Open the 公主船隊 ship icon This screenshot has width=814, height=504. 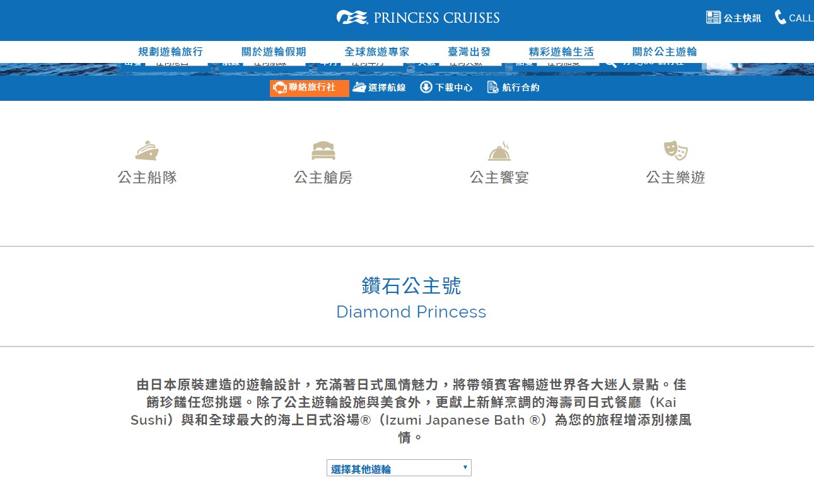point(147,151)
